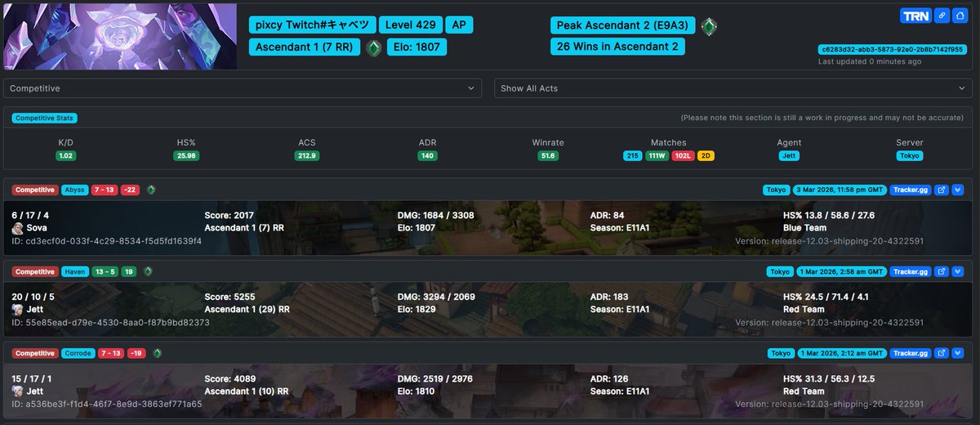This screenshot has height=425, width=980.
Task: Click the 3 Mar 2026, 11:58 pm GMT timestamp
Action: pyautogui.click(x=840, y=190)
